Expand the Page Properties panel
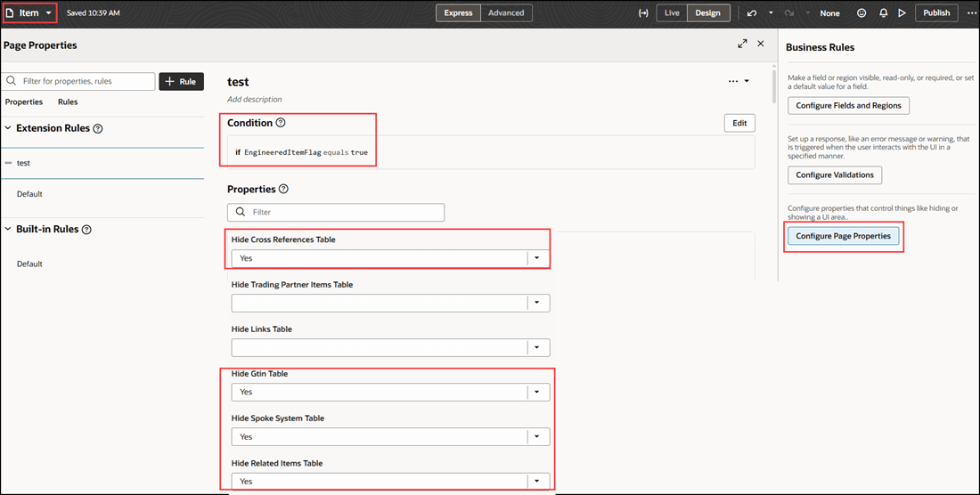Viewport: 980px width, 495px height. tap(742, 44)
